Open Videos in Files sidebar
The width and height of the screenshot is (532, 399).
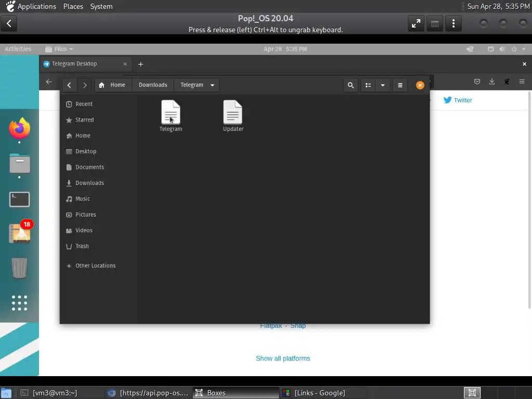[x=98, y=230]
